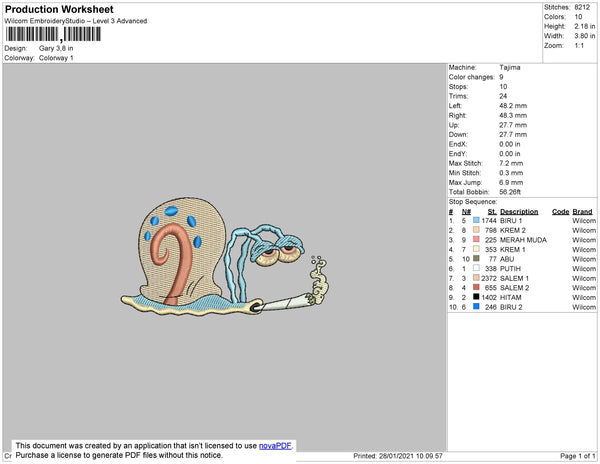Click the PUTIH description text
This screenshot has height=464, width=600.
[x=510, y=269]
